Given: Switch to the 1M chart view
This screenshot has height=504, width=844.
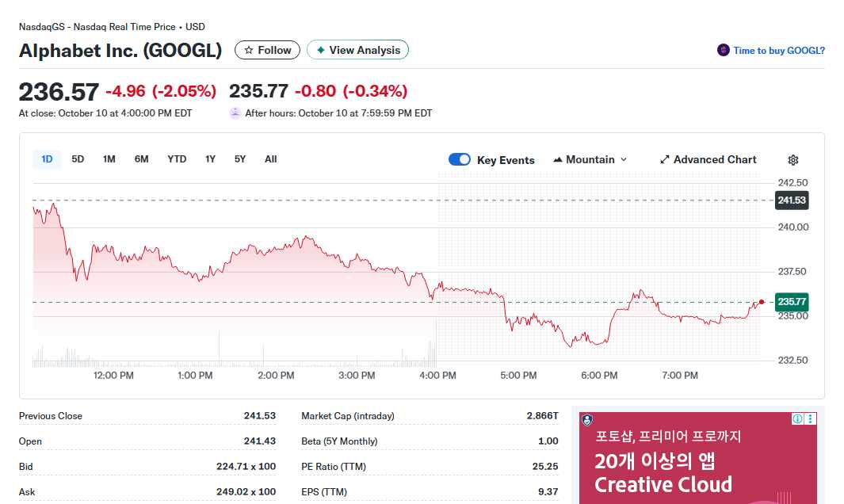Looking at the screenshot, I should (x=109, y=158).
